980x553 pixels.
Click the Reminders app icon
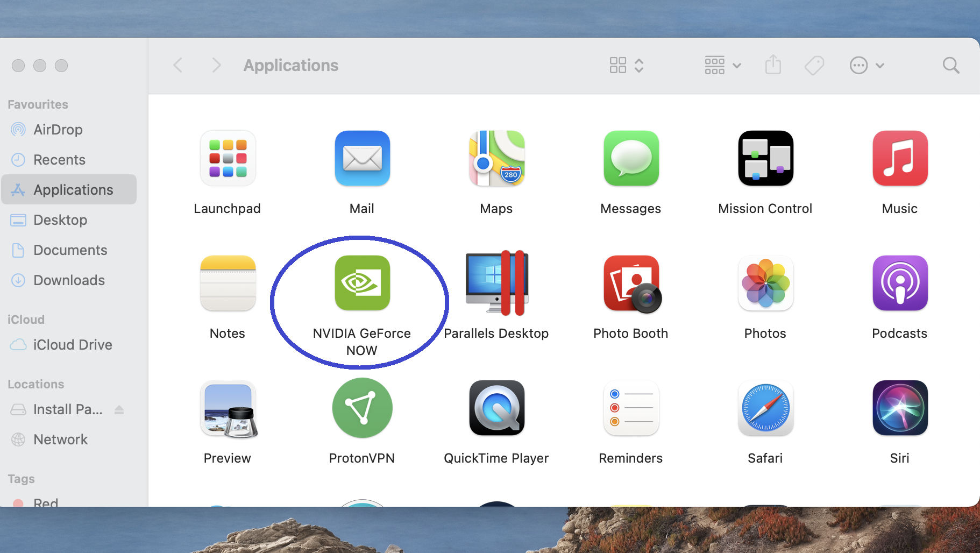[x=631, y=408]
